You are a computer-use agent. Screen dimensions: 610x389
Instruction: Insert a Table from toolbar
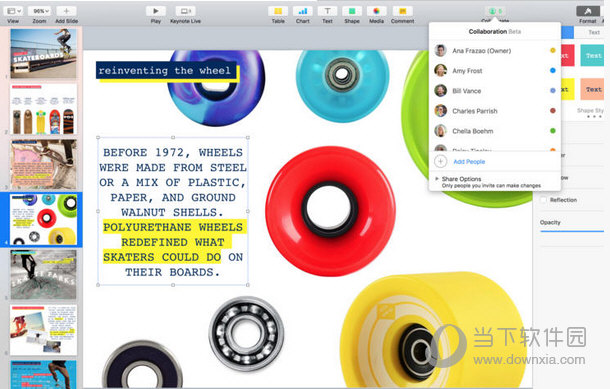(x=278, y=11)
